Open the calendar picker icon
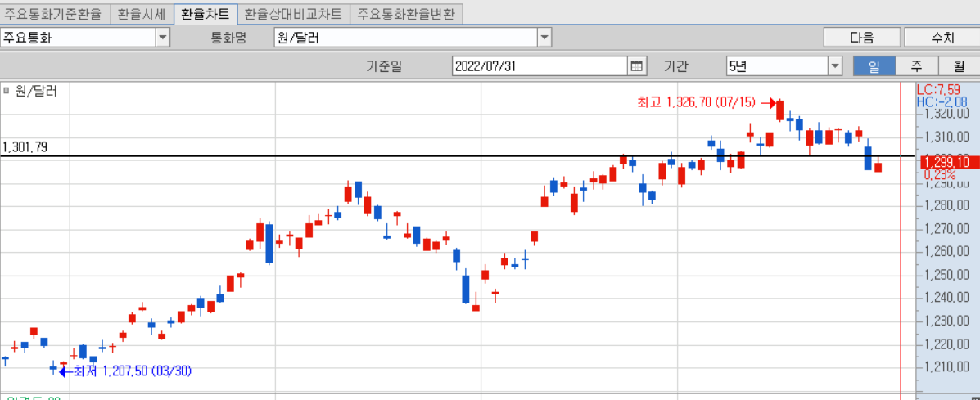Viewport: 980px width, 400px height. (636, 65)
